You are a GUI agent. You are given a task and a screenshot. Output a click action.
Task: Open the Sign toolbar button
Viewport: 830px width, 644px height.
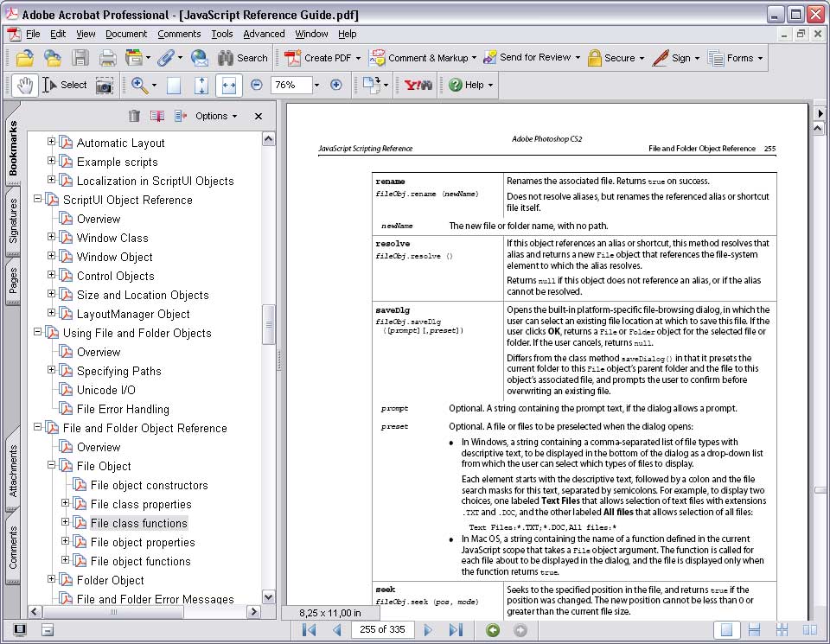click(676, 58)
